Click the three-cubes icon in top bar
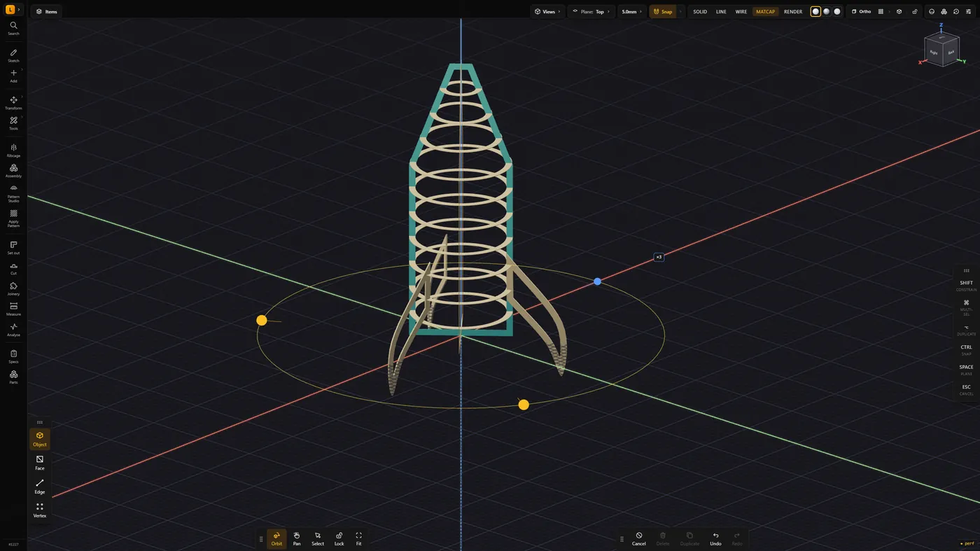The width and height of the screenshot is (980, 551). (x=944, y=12)
